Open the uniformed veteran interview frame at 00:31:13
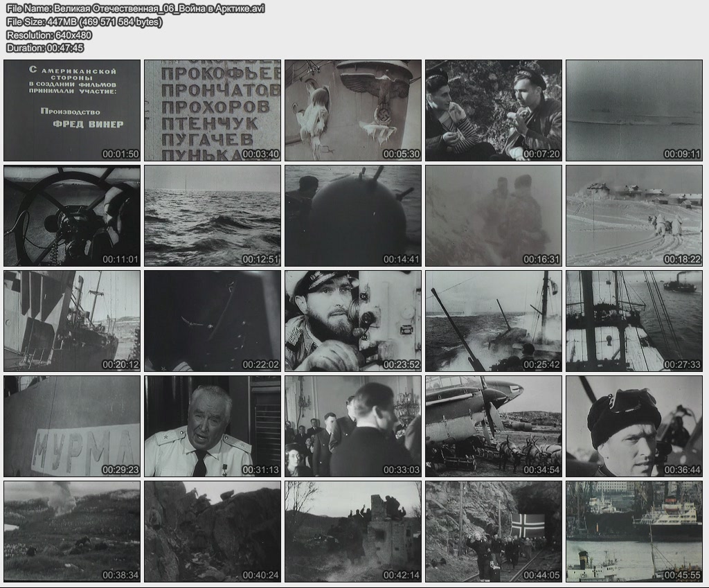 coord(213,426)
